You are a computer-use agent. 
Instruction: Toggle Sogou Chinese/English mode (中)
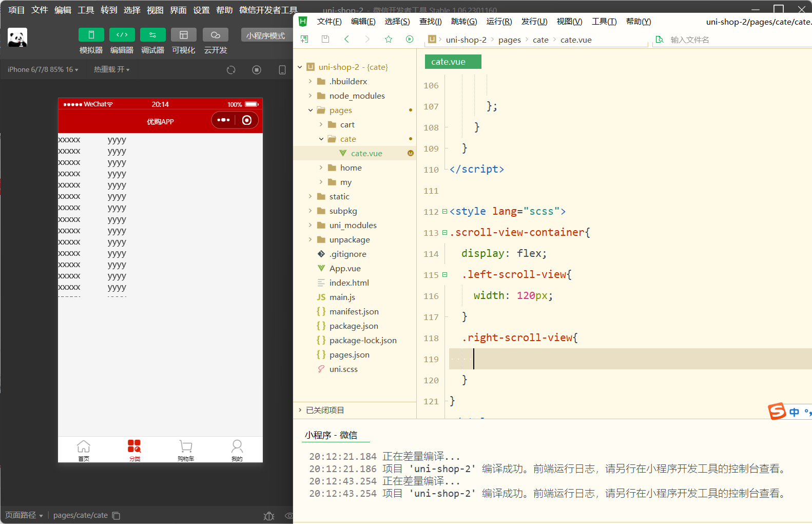coord(795,412)
